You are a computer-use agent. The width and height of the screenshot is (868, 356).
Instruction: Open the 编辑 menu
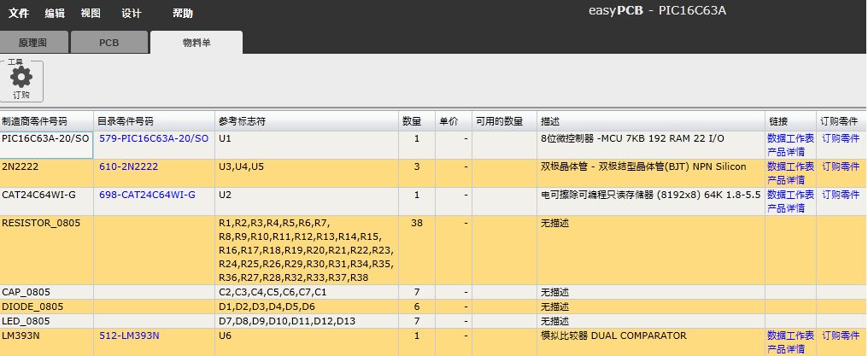coord(55,14)
